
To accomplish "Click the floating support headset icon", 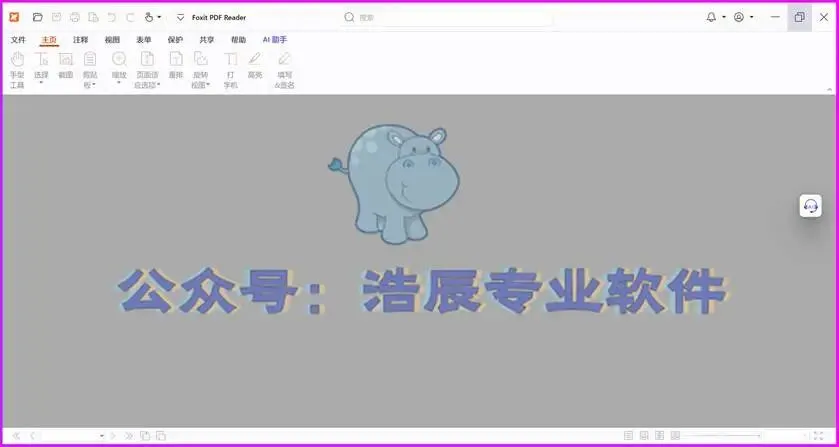I will [811, 206].
